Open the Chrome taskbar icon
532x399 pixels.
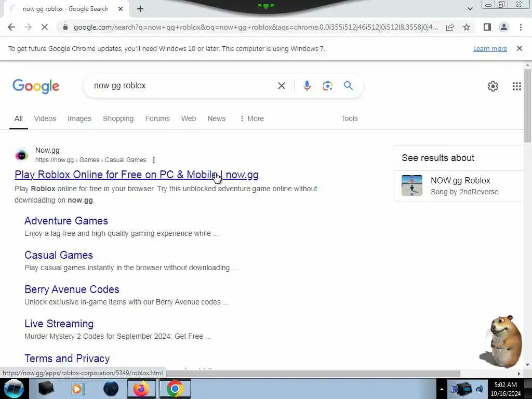click(x=175, y=389)
